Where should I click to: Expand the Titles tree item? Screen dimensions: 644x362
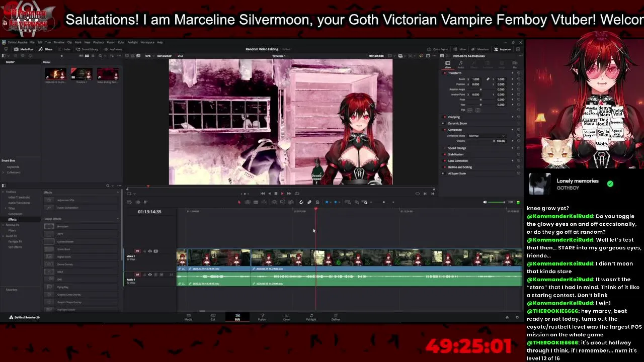tap(6, 208)
